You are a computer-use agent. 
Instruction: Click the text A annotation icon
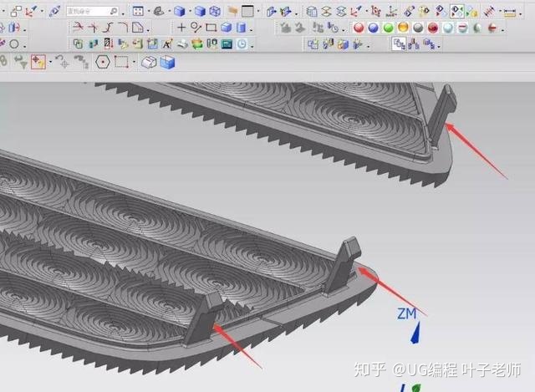coord(167,43)
